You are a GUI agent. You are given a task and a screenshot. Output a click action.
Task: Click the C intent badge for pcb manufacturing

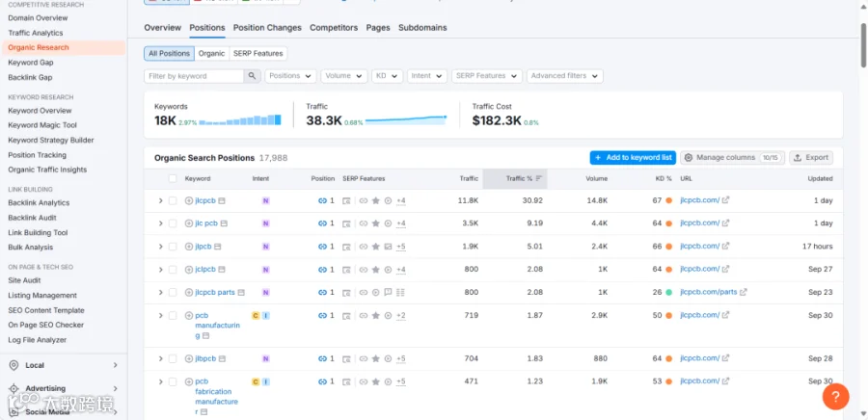[256, 316]
